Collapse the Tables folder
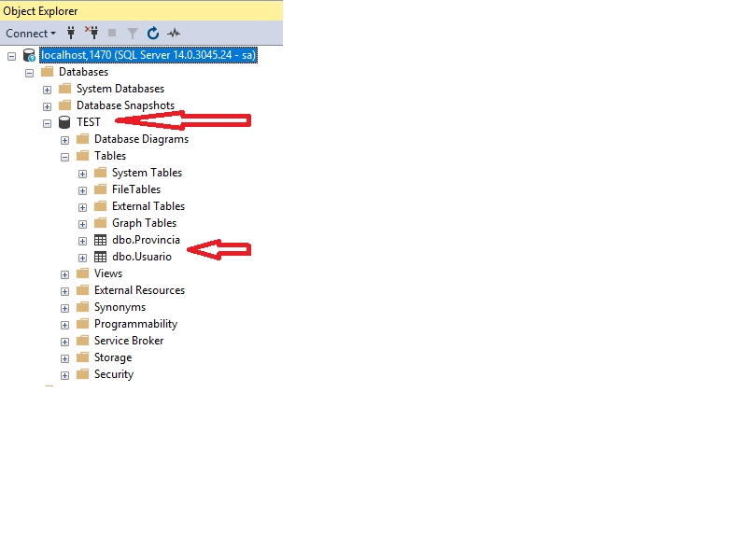Viewport: 747px width, 560px height. pos(64,156)
